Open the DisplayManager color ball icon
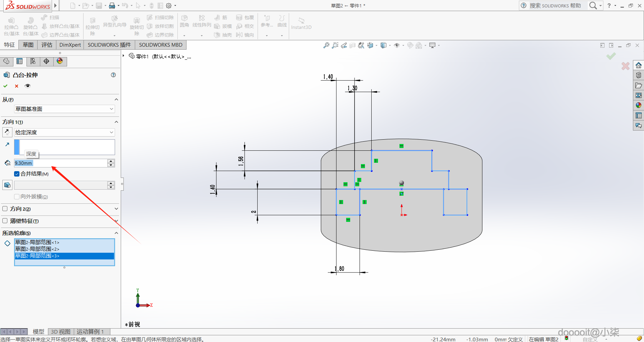The image size is (644, 342). pyautogui.click(x=60, y=61)
